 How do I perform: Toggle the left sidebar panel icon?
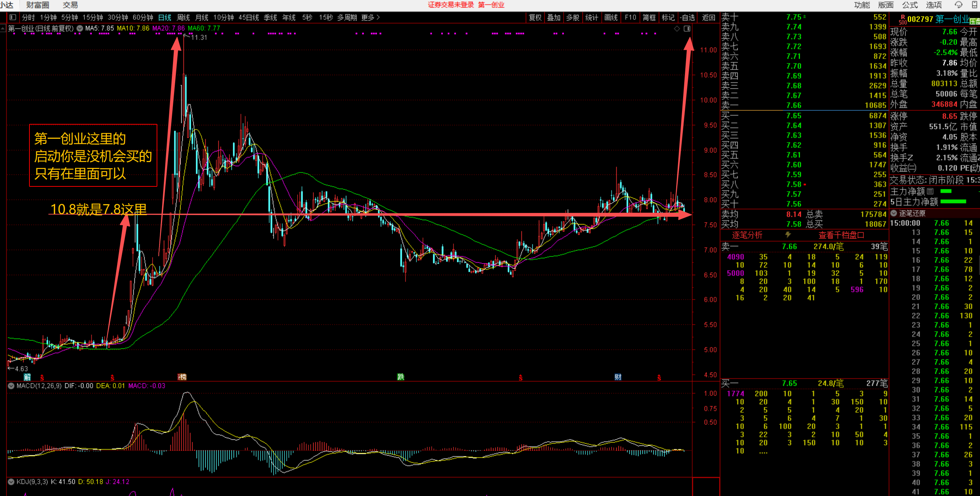click(13, 17)
